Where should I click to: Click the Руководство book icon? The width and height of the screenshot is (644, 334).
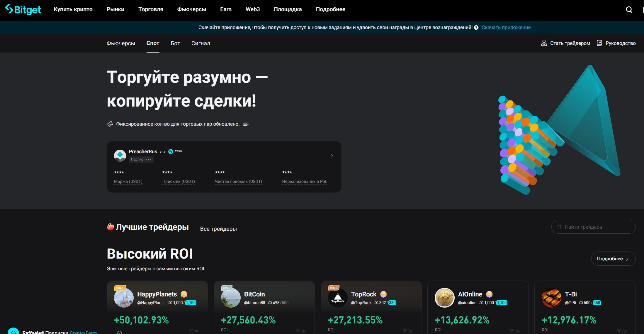(599, 43)
